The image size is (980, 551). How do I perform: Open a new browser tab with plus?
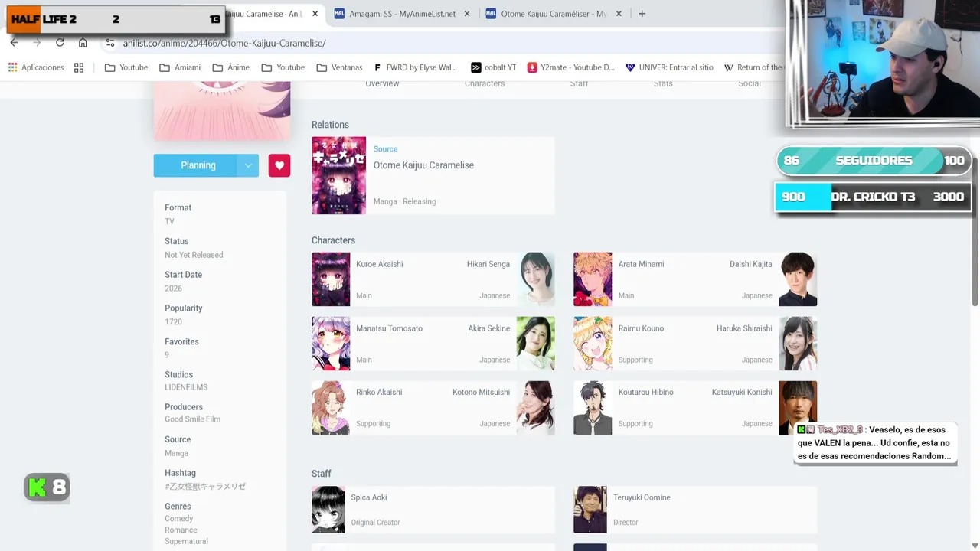click(642, 14)
